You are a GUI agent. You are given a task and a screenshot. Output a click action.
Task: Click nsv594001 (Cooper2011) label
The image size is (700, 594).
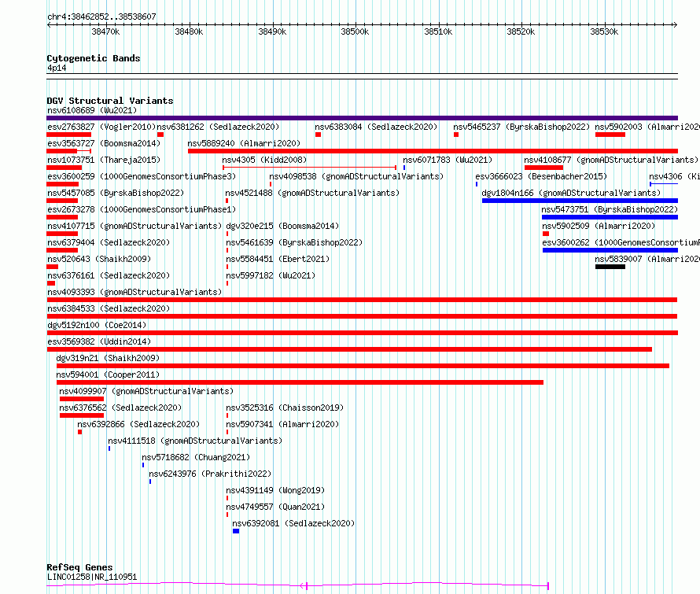coord(108,374)
